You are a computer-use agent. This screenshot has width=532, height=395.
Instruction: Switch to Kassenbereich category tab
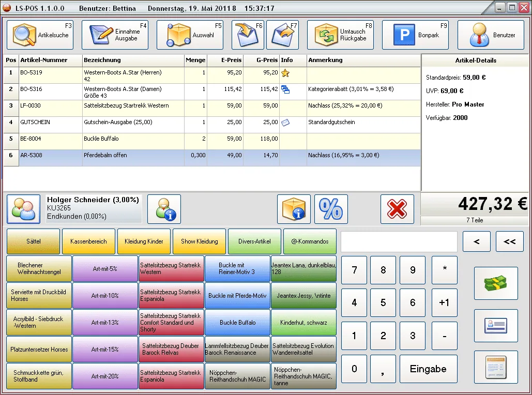[x=88, y=241]
